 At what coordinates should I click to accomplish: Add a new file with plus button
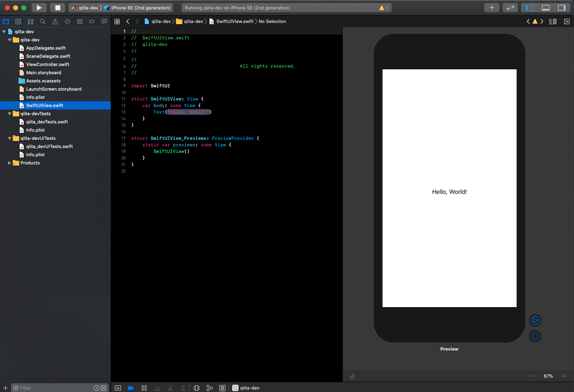coord(5,388)
